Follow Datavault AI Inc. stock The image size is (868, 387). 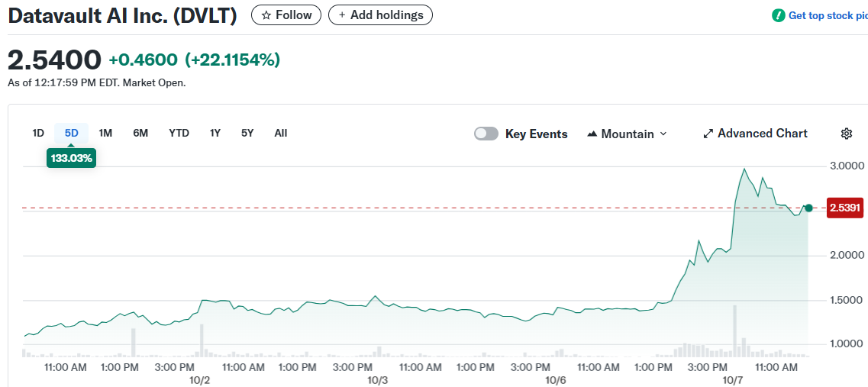[286, 15]
